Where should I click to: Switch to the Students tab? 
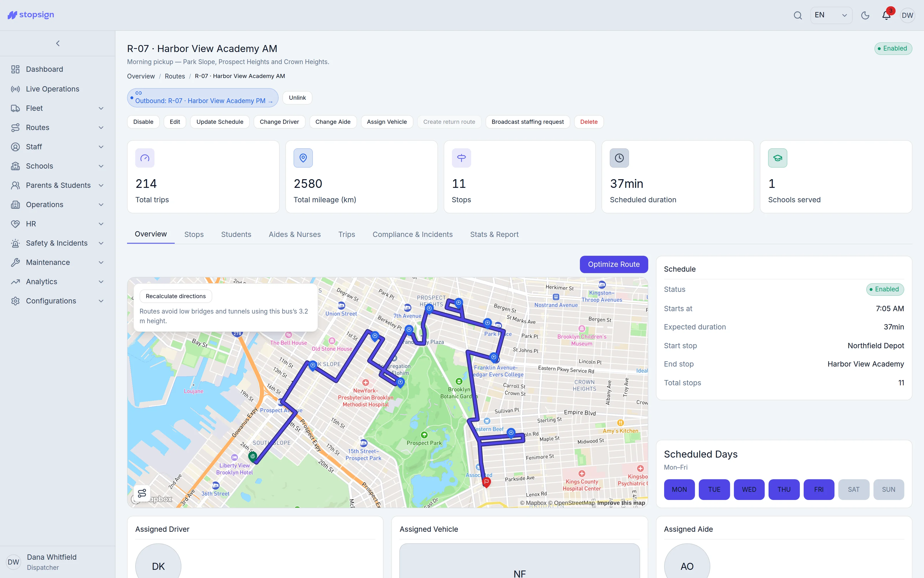pos(236,234)
